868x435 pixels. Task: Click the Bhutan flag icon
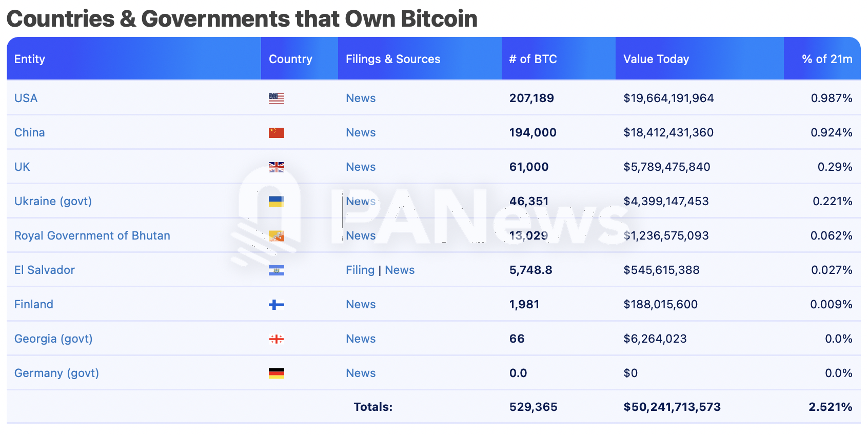(x=276, y=235)
